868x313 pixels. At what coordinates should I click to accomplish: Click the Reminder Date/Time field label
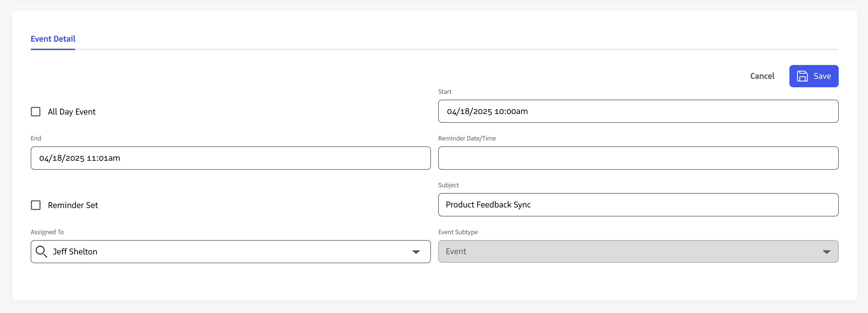[467, 138]
